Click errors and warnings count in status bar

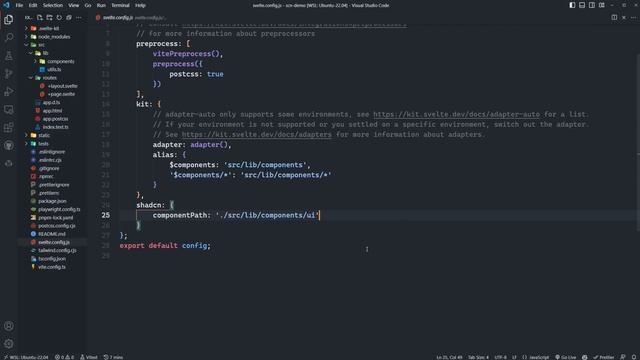pyautogui.click(x=64, y=357)
